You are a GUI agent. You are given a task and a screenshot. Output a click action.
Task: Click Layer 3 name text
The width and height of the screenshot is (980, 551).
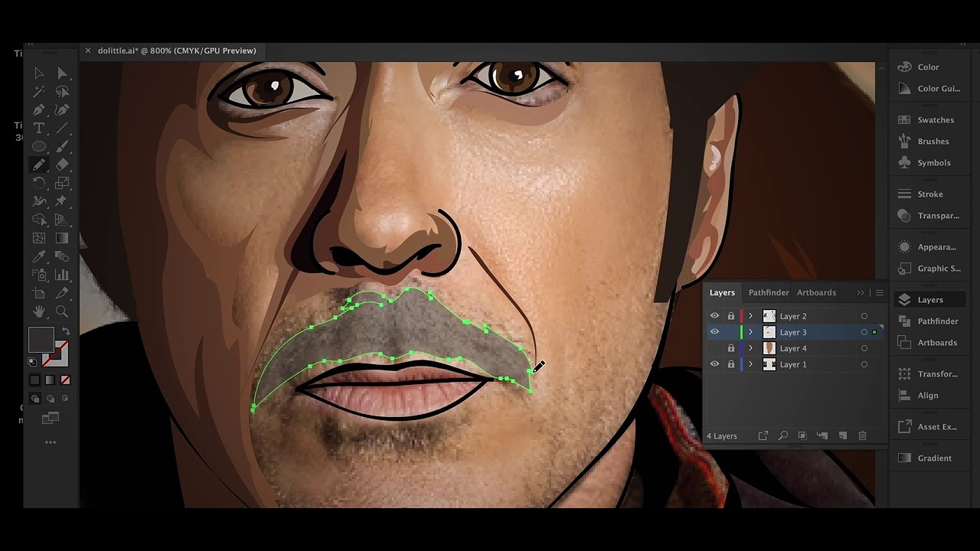pyautogui.click(x=793, y=332)
